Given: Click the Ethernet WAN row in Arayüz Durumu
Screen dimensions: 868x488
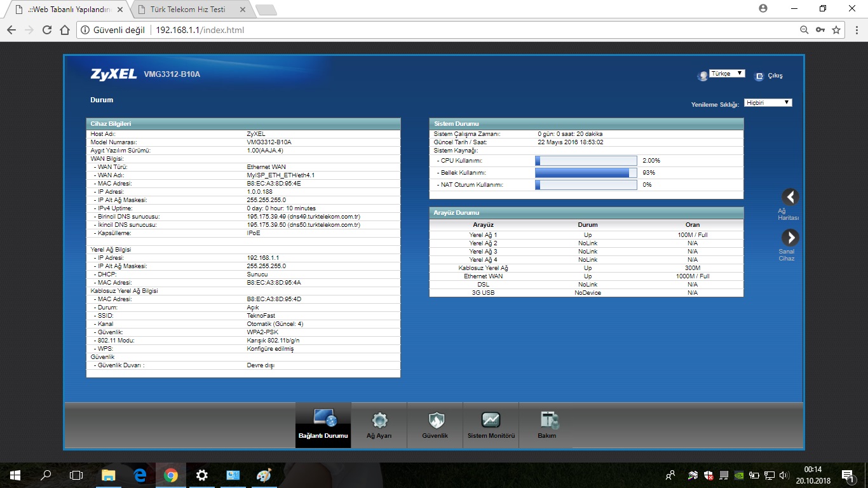Looking at the screenshot, I should (587, 276).
